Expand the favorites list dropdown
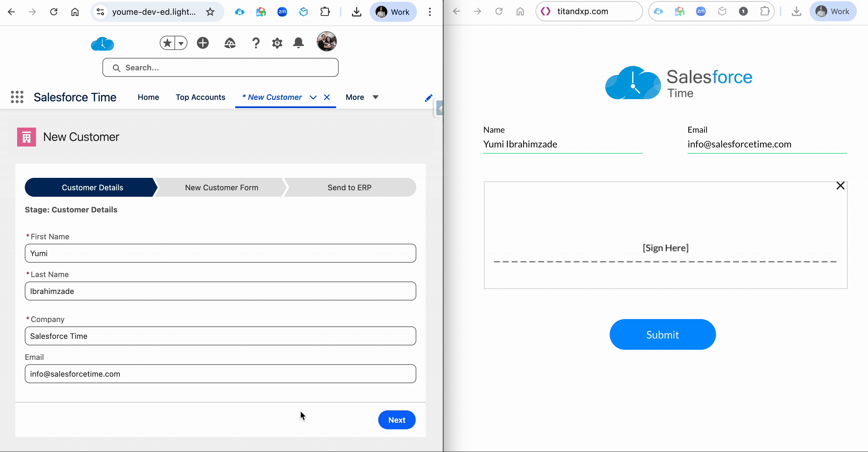This screenshot has height=452, width=868. click(181, 43)
